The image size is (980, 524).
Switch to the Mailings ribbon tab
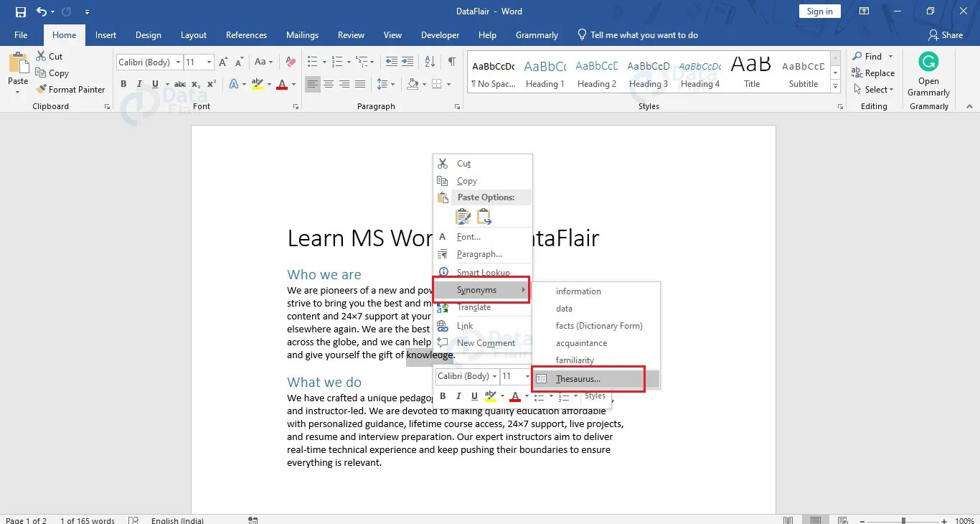302,34
